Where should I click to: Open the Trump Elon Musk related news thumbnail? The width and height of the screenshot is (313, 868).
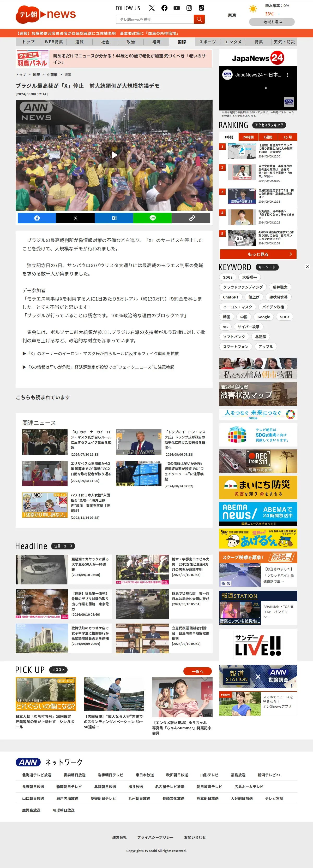139,442
